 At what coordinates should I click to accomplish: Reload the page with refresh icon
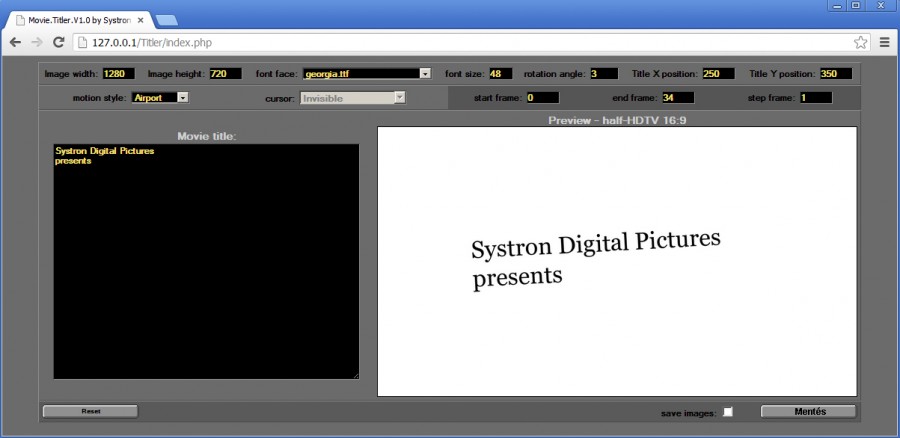[x=59, y=42]
